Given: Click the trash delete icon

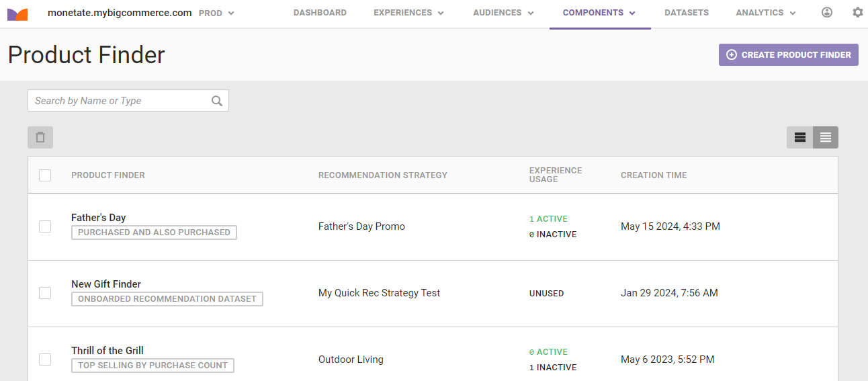Looking at the screenshot, I should pyautogui.click(x=40, y=137).
